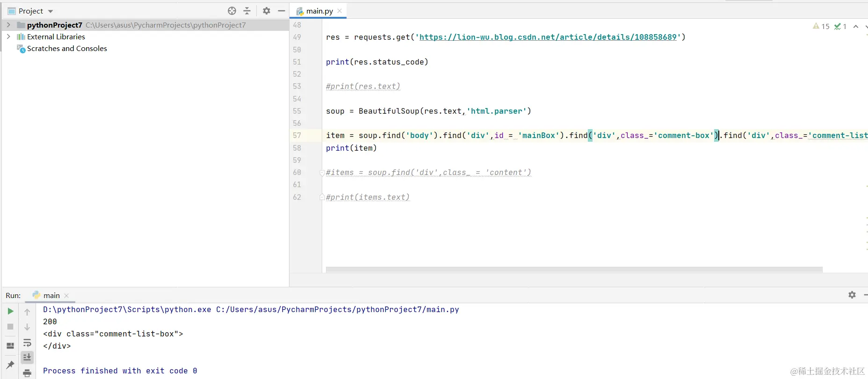Rerun main with the green play button

(10, 311)
